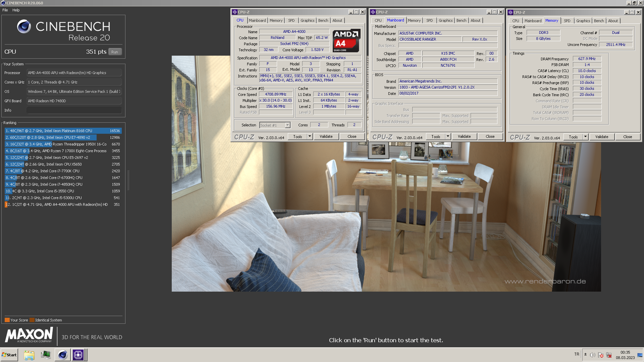
Task: Select Xeon Platinum 8168 ranking entry
Action: (x=63, y=131)
